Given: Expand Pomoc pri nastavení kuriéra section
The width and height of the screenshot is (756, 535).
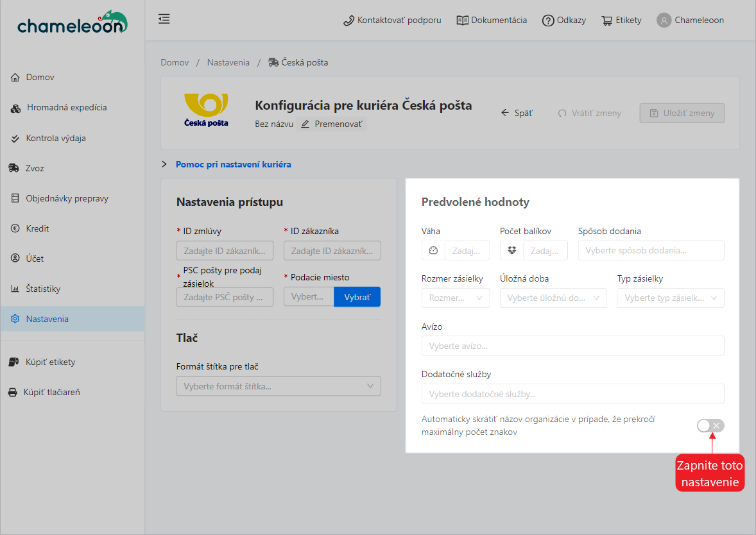Looking at the screenshot, I should (x=233, y=165).
